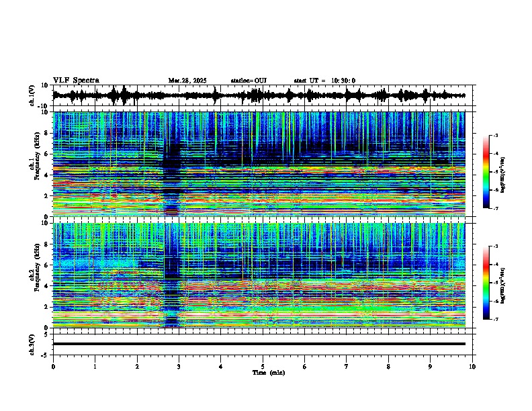532x411 pixels.
Task: Click time axis tick label 6
Action: pyautogui.click(x=305, y=367)
